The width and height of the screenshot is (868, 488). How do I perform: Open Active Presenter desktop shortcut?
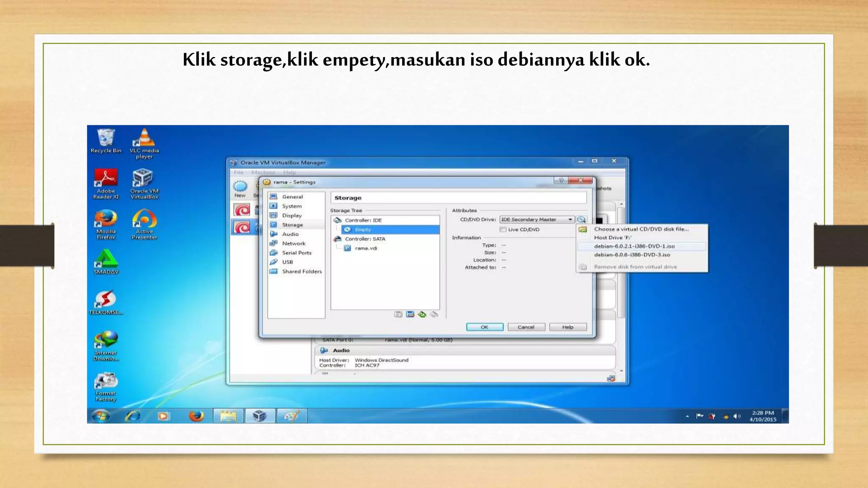(x=144, y=225)
